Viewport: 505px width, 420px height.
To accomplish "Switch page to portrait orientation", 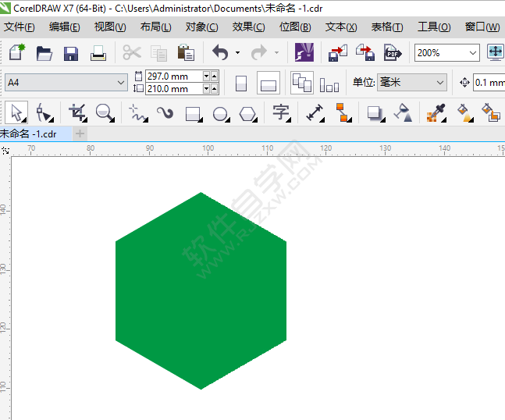I will click(x=241, y=83).
